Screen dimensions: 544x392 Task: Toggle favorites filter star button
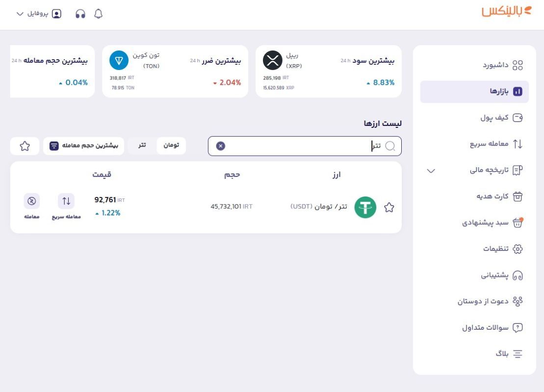(x=25, y=146)
